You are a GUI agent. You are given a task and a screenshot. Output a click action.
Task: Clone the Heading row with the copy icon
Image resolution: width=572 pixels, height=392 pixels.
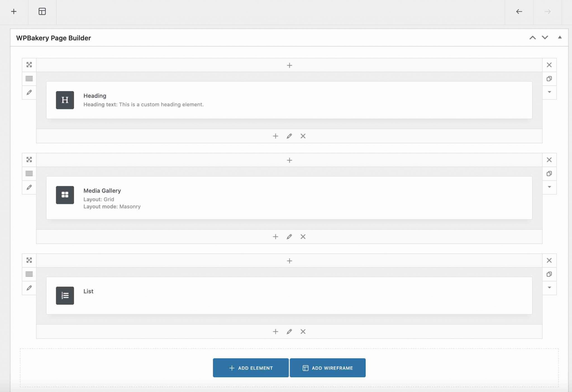coord(549,79)
